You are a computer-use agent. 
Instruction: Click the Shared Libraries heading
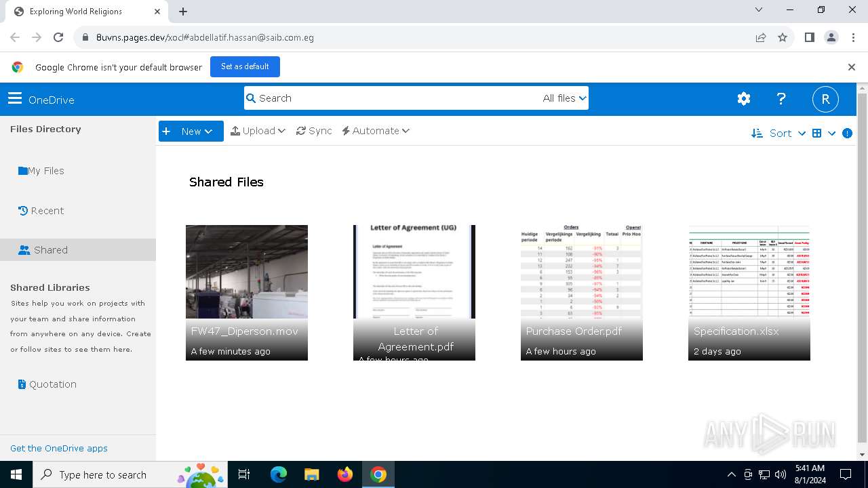coord(50,287)
